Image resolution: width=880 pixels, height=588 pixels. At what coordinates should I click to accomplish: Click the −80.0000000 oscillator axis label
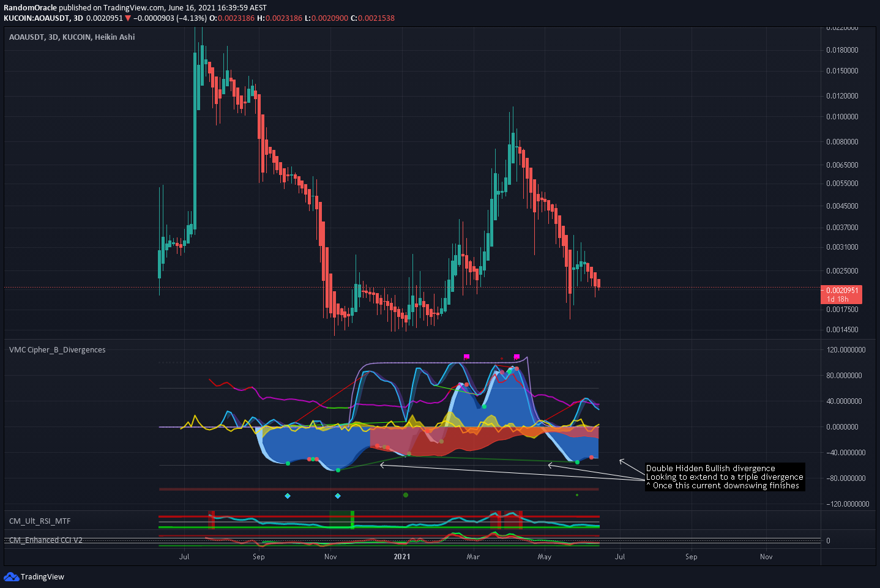(845, 478)
